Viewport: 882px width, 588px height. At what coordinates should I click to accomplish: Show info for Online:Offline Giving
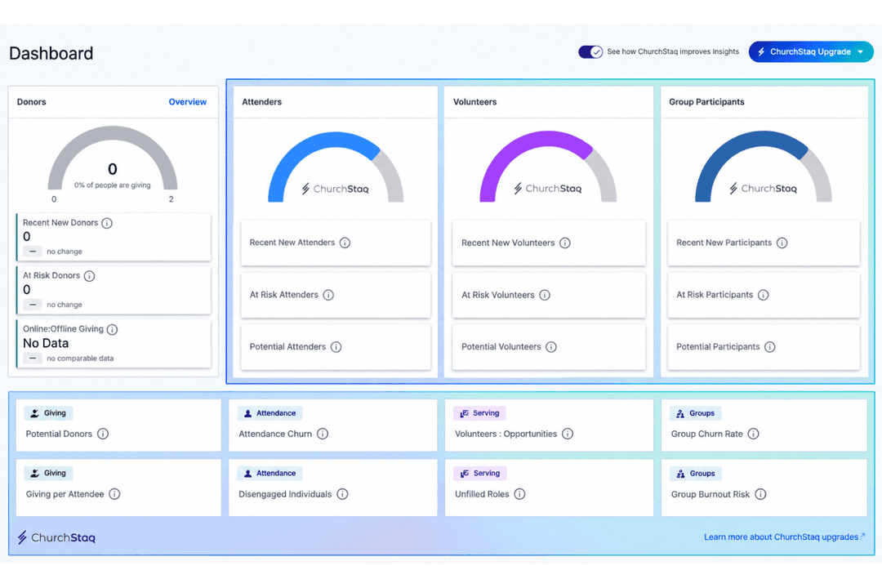[x=113, y=329]
